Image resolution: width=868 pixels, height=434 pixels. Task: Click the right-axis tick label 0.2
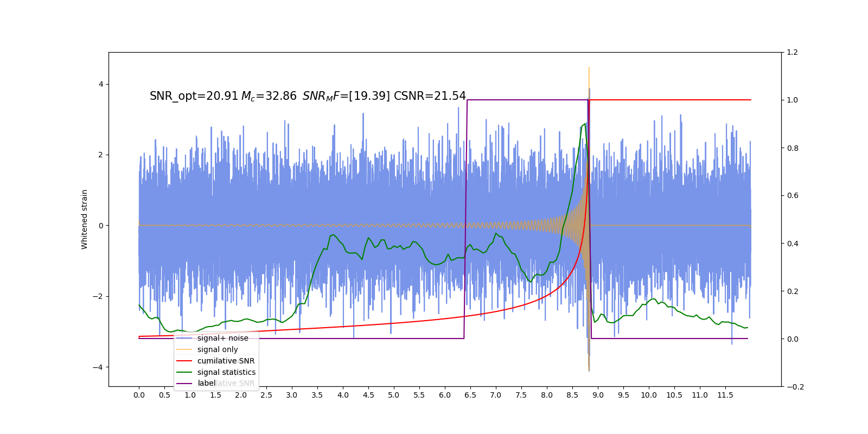792,291
